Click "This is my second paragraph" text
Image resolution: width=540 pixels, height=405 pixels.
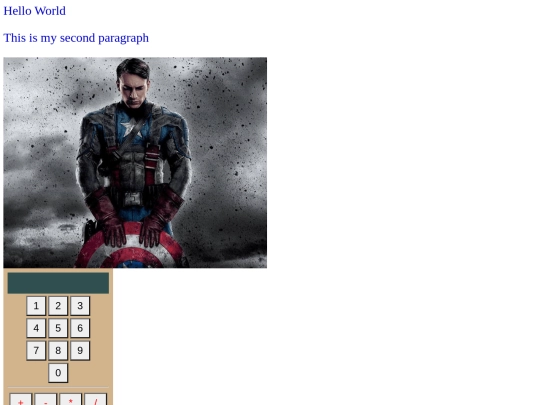coord(76,38)
